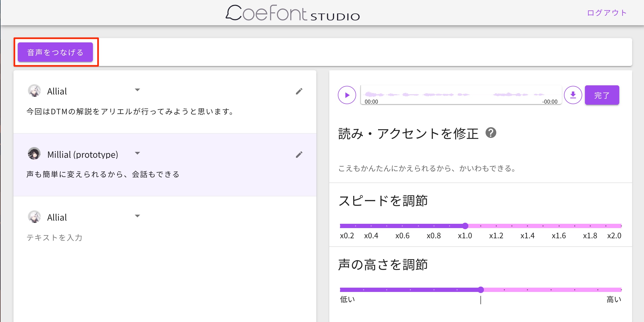The height and width of the screenshot is (322, 644).
Task: Click the Millial (prototype) avatar thumbnail
Action: [x=34, y=153]
